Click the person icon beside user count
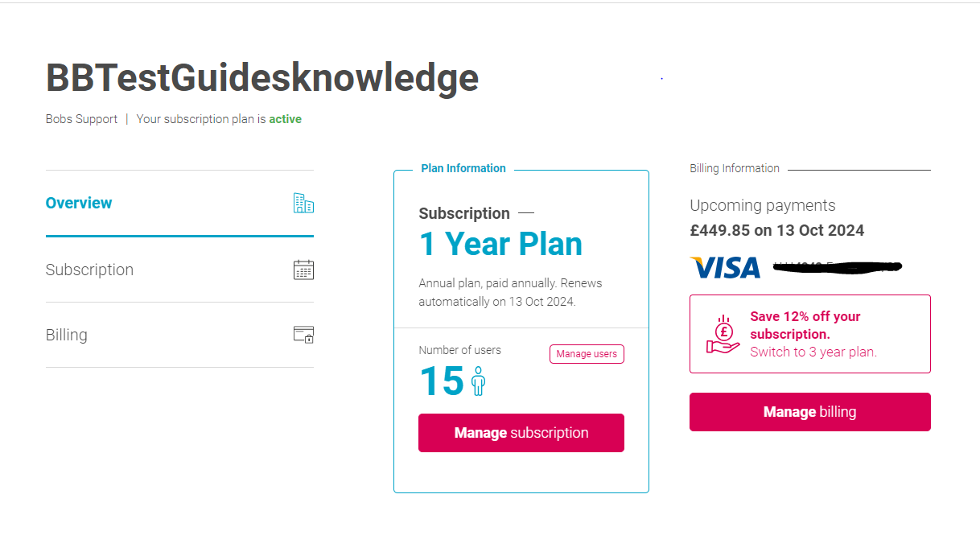This screenshot has height=552, width=980. 479,381
